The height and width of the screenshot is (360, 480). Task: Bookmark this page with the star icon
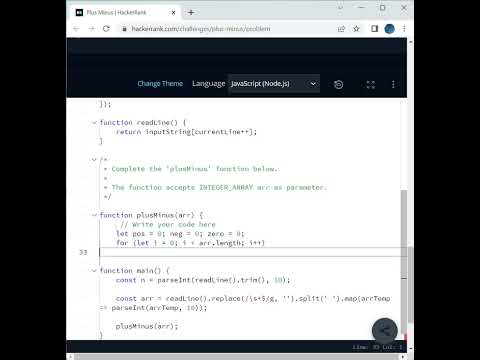tap(356, 29)
